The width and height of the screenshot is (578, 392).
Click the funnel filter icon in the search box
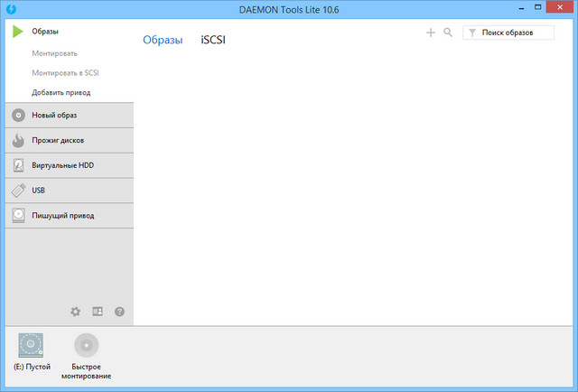click(472, 33)
